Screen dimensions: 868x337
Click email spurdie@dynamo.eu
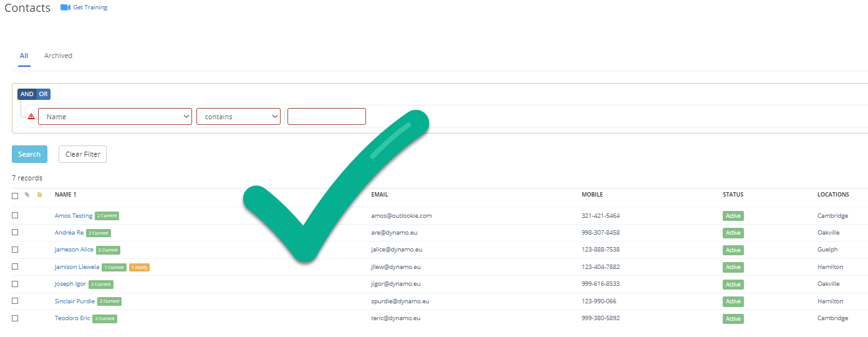click(400, 301)
